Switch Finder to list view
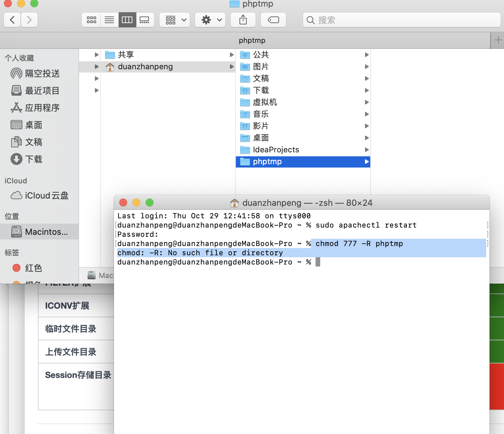The image size is (504, 434). click(109, 20)
